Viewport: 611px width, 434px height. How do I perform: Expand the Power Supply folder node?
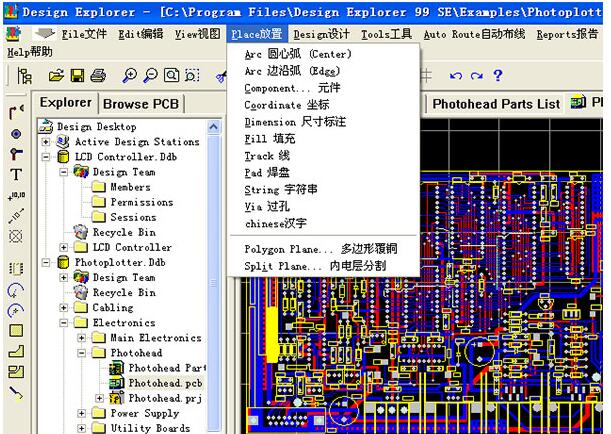pos(81,413)
